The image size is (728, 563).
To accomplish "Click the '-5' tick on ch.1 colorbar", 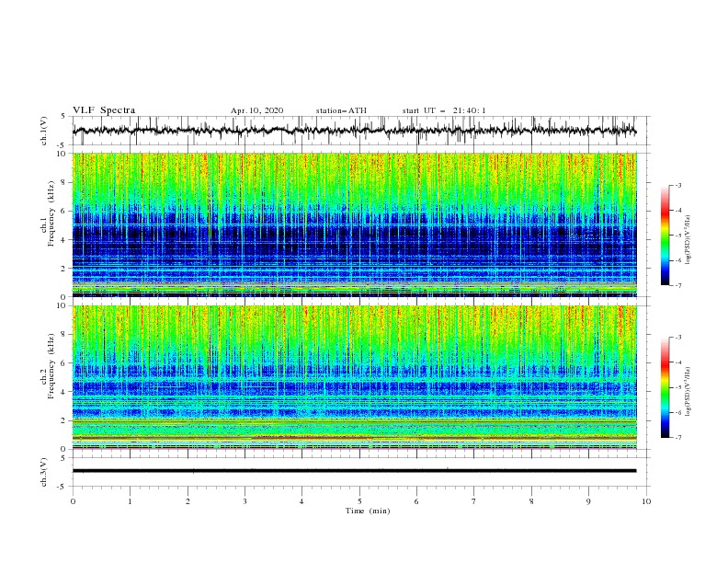I will coord(677,236).
